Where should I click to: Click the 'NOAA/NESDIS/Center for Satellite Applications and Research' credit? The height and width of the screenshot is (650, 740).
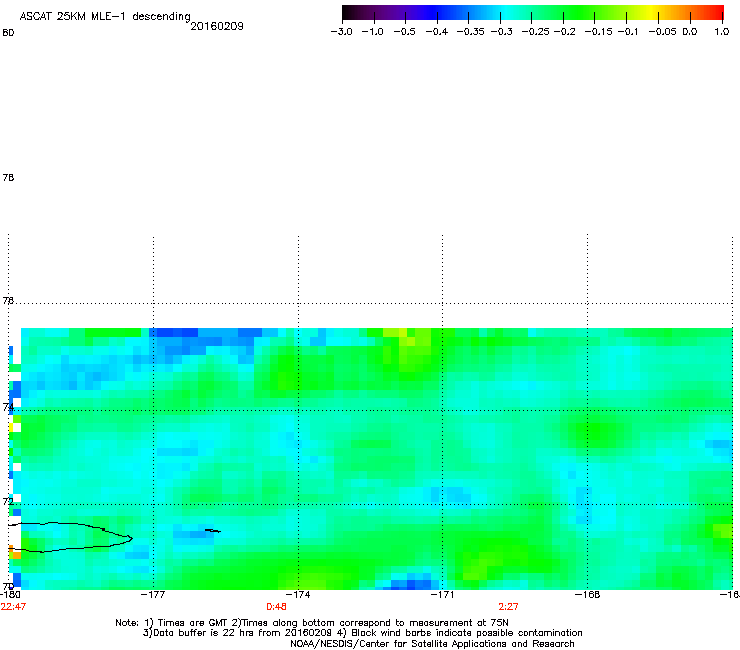[x=432, y=644]
